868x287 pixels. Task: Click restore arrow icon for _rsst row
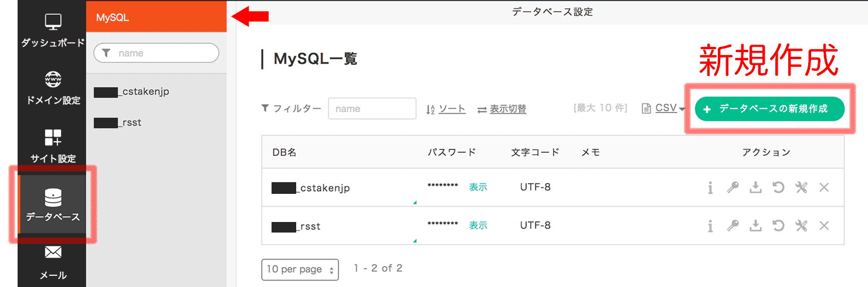tap(778, 225)
